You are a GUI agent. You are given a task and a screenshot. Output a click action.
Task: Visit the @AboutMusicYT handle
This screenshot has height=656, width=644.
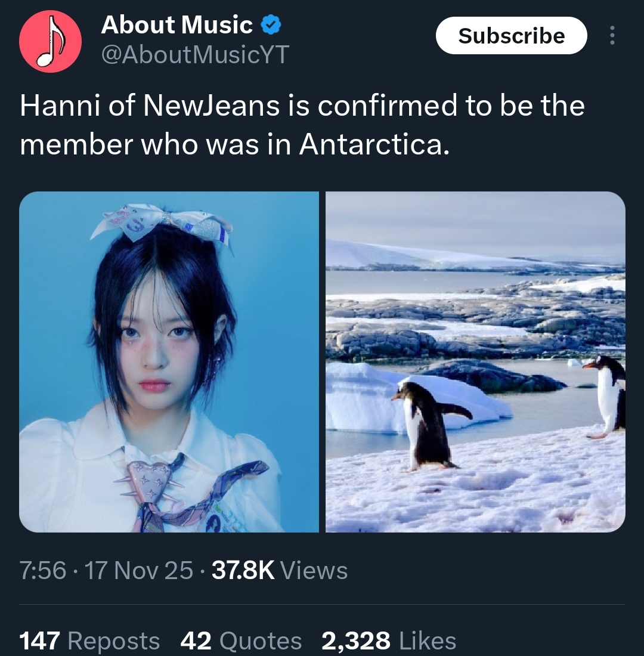195,54
